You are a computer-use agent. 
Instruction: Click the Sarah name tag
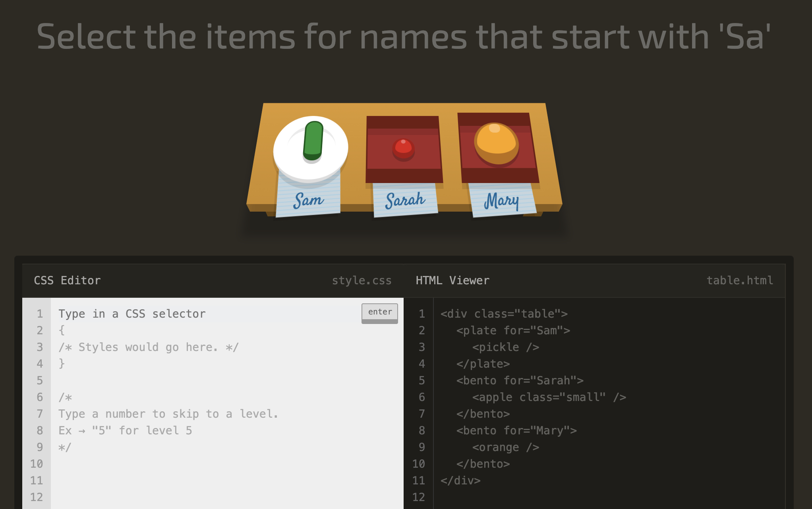click(405, 200)
